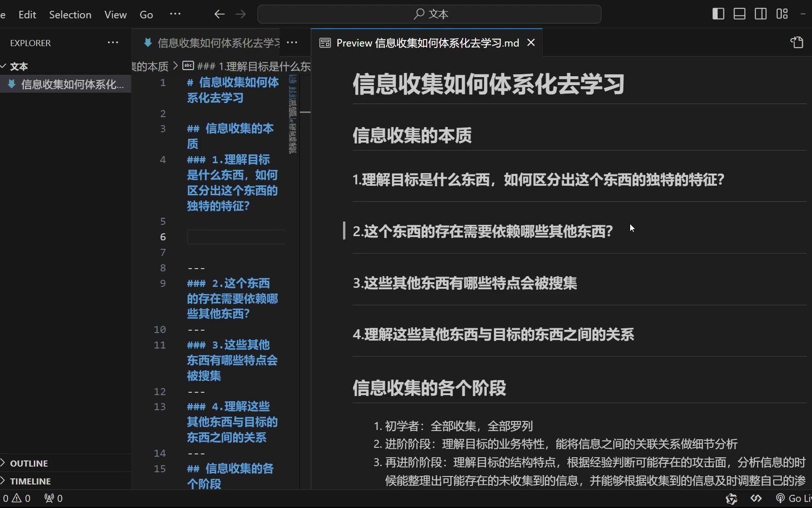
Task: Click the EXPLORER panel title
Action: (31, 43)
